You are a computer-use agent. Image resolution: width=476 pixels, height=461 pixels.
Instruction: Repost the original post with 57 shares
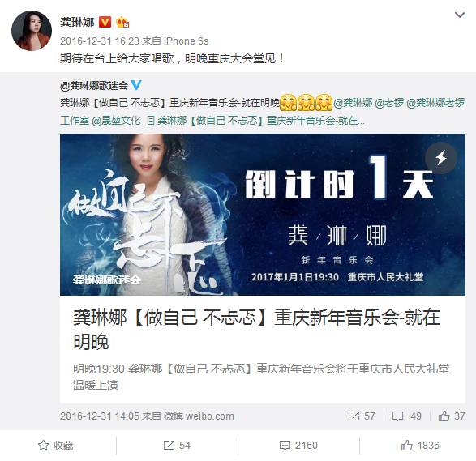pyautogui.click(x=362, y=416)
